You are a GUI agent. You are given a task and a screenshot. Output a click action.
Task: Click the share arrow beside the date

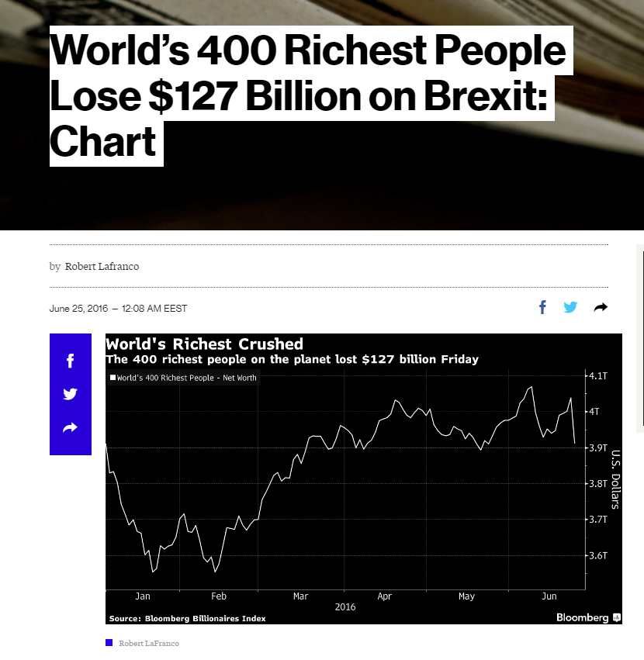point(601,307)
